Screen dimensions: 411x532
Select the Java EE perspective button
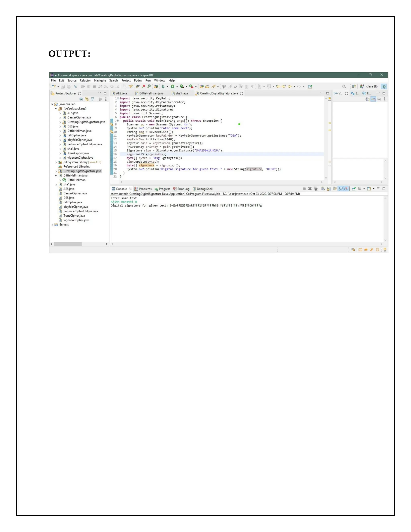[370, 87]
